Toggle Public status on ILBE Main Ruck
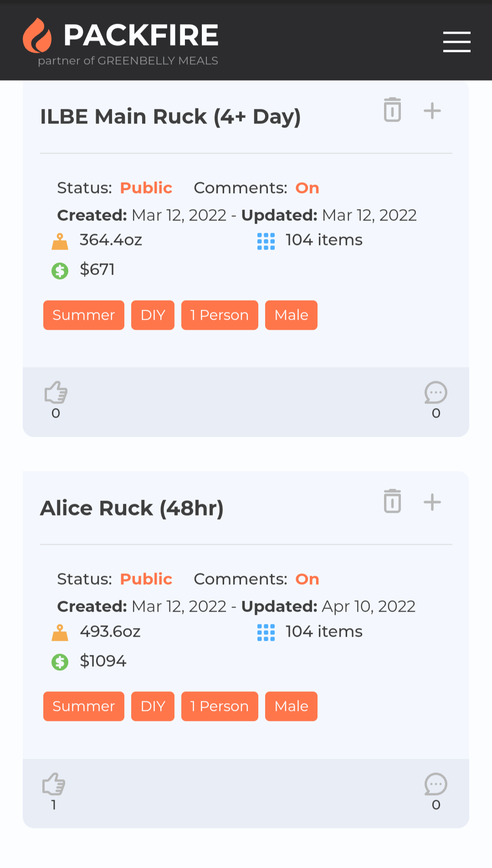The height and width of the screenshot is (868, 492). (146, 188)
